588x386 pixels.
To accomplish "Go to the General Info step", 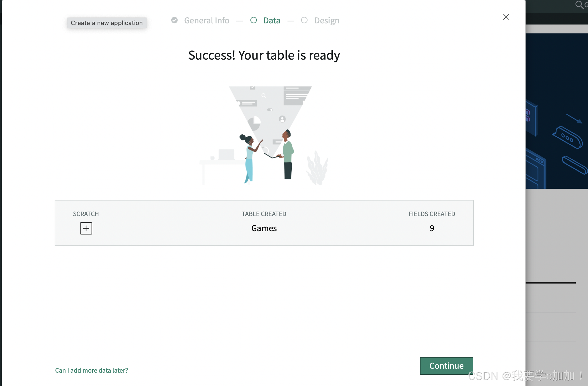I will pos(206,21).
